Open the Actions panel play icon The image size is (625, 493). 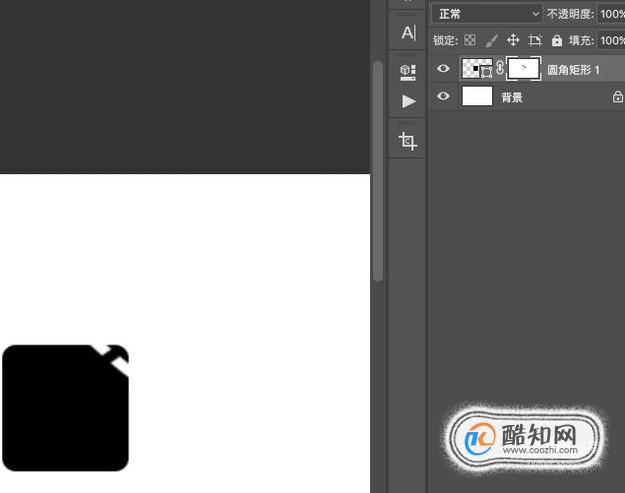click(409, 101)
